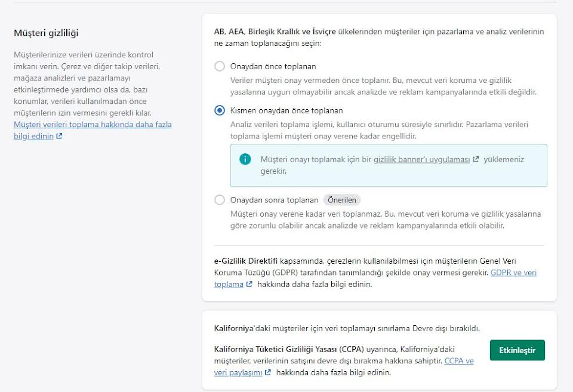The width and height of the screenshot is (573, 392).
Task: Open the "gizlilik banner'ı uygulaması" link
Action: 421,159
